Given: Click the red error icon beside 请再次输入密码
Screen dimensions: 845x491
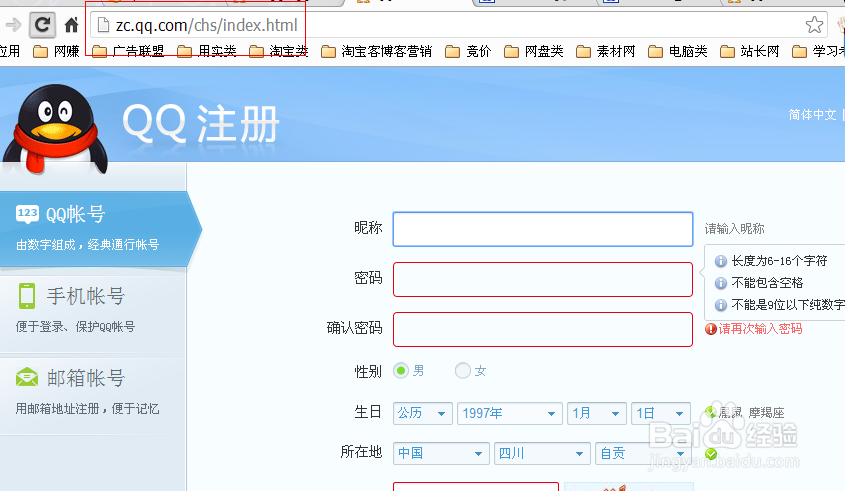Looking at the screenshot, I should tap(711, 329).
